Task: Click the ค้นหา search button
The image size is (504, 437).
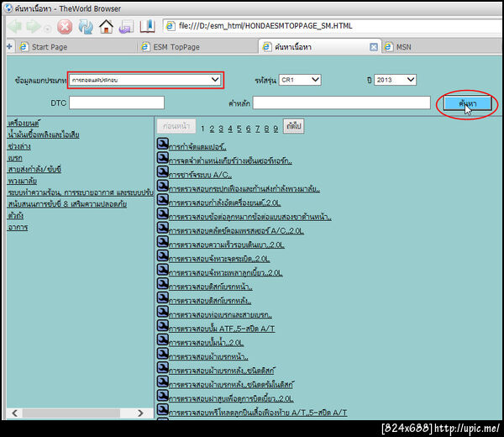Action: tap(468, 103)
